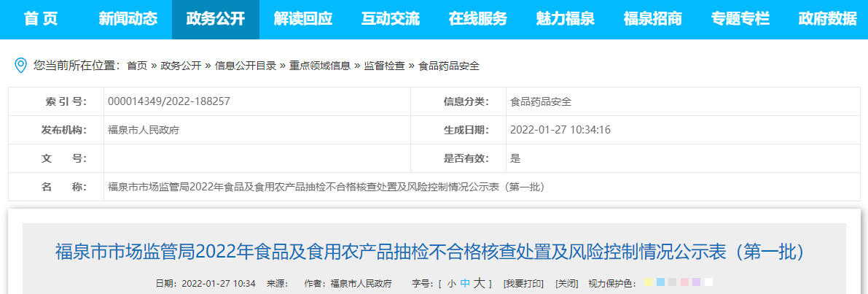Set font size to medium (中)
This screenshot has width=868, height=294.
click(x=465, y=284)
